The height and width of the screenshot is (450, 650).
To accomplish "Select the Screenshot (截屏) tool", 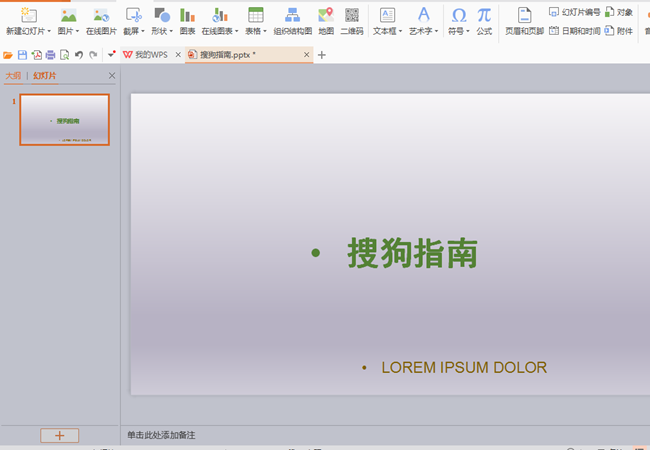I will (x=133, y=15).
